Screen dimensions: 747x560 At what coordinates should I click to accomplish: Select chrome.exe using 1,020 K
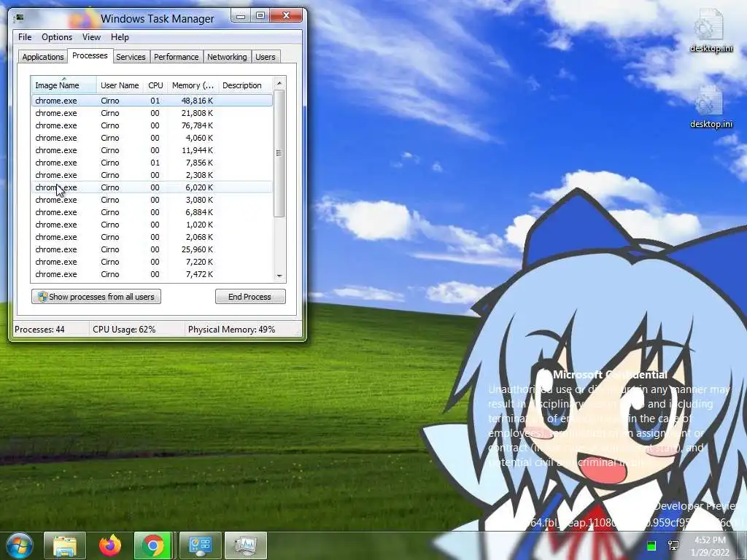point(152,225)
